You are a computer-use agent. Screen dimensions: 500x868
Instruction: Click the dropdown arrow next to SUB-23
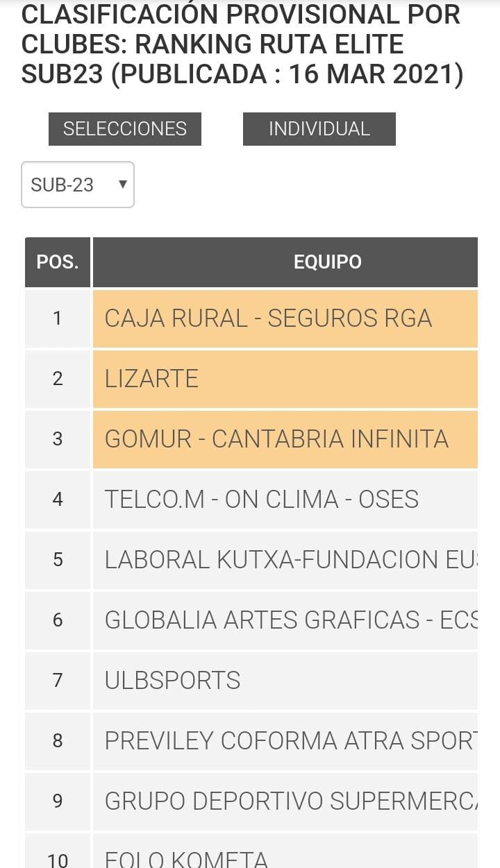(123, 185)
